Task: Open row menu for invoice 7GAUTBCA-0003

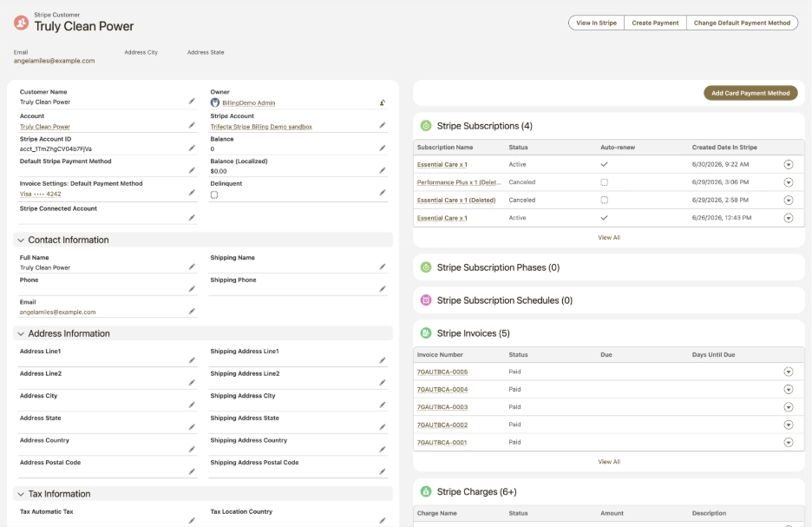Action: (x=789, y=407)
